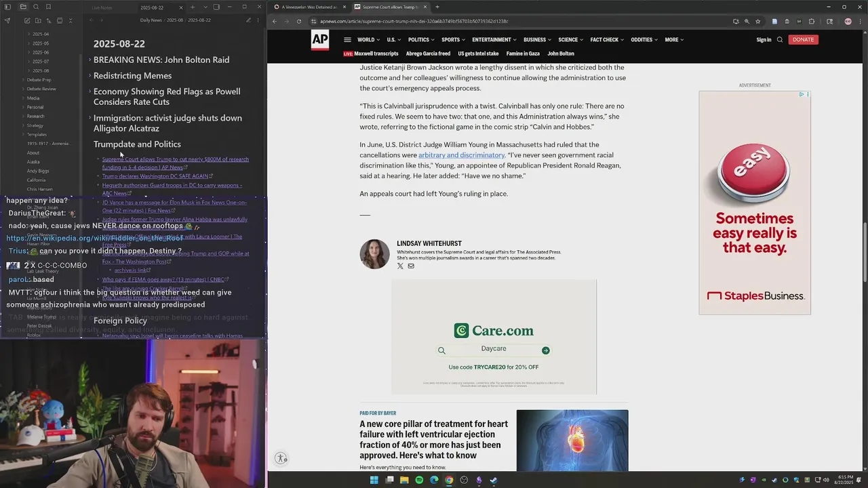This screenshot has height=488, width=868.
Task: Open the Windows Start menu
Action: (374, 480)
